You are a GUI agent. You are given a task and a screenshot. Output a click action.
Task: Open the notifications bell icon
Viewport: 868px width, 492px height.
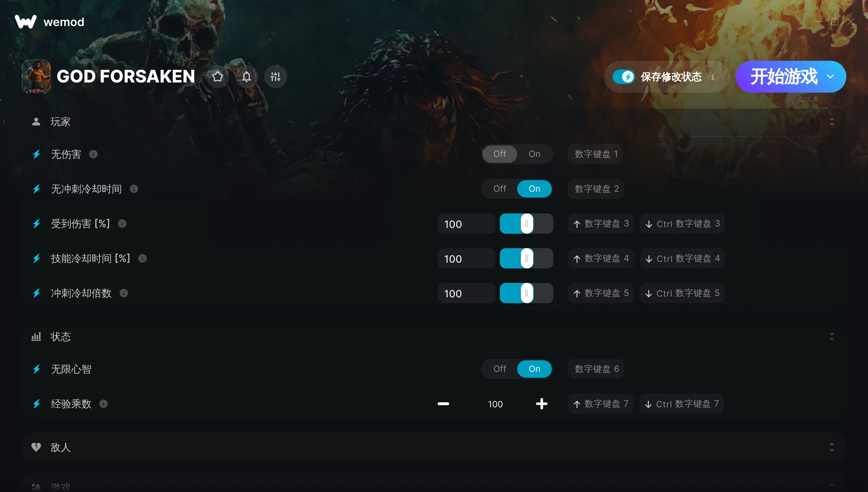[x=247, y=77]
